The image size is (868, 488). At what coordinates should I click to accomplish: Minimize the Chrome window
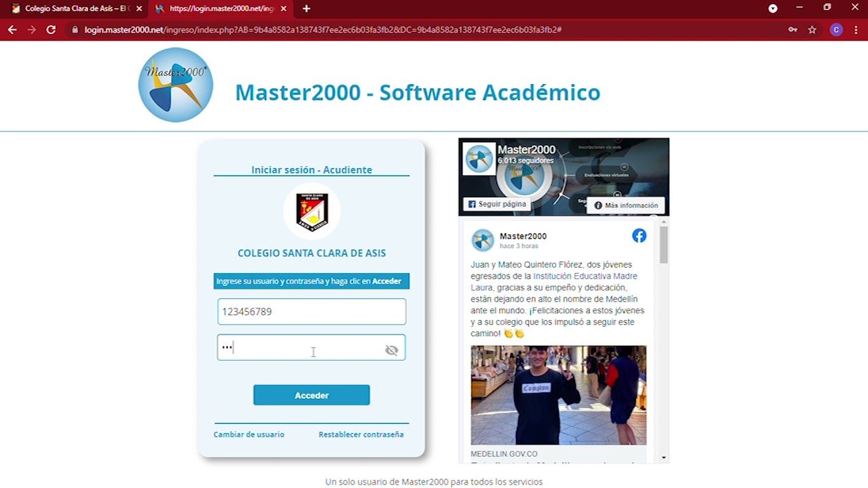800,7
